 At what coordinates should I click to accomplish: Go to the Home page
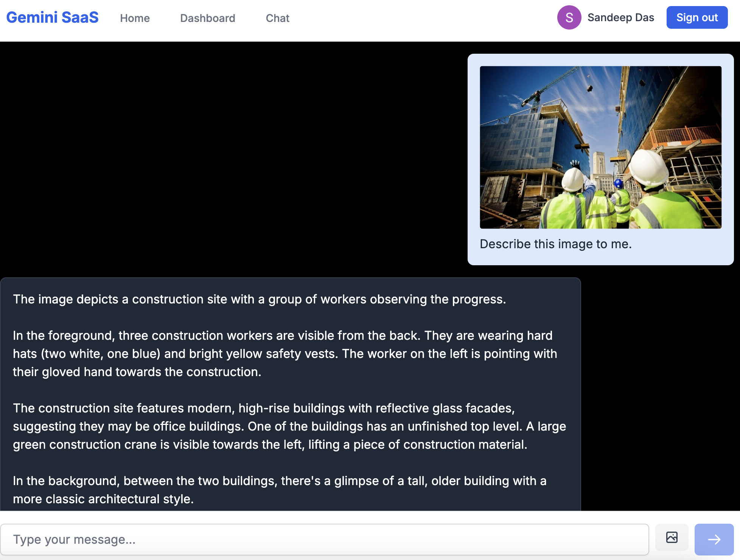(x=135, y=18)
